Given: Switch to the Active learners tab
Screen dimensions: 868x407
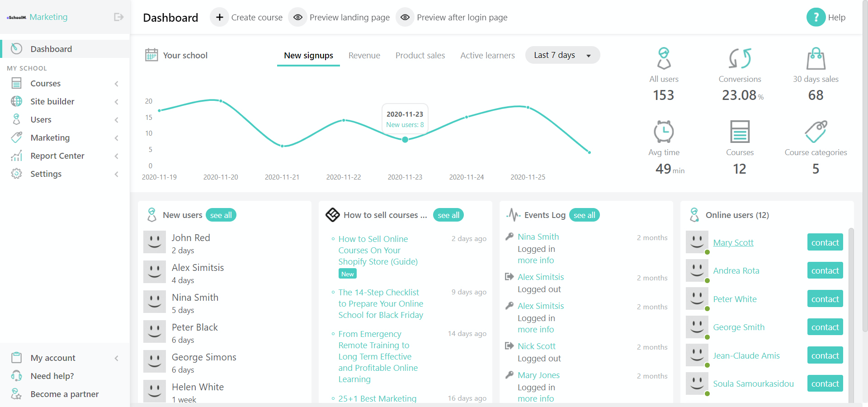Looking at the screenshot, I should [x=487, y=56].
